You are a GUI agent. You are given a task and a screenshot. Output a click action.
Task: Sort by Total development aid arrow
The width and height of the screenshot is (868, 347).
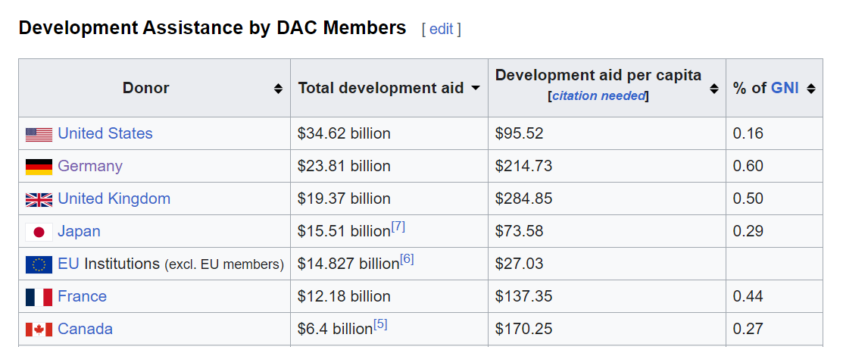pos(476,88)
